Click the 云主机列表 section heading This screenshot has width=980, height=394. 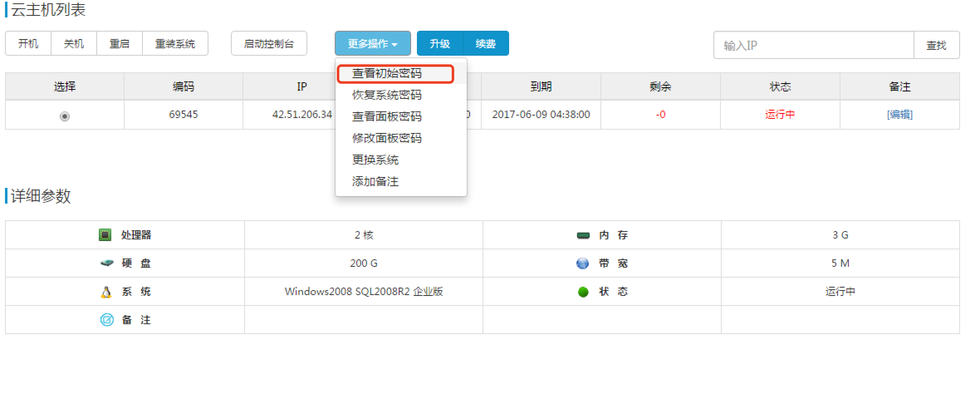48,9
